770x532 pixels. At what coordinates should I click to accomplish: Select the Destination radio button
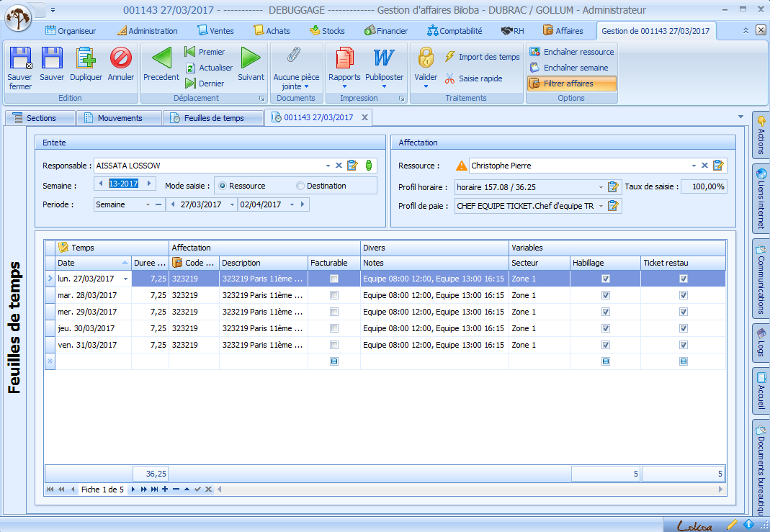300,186
